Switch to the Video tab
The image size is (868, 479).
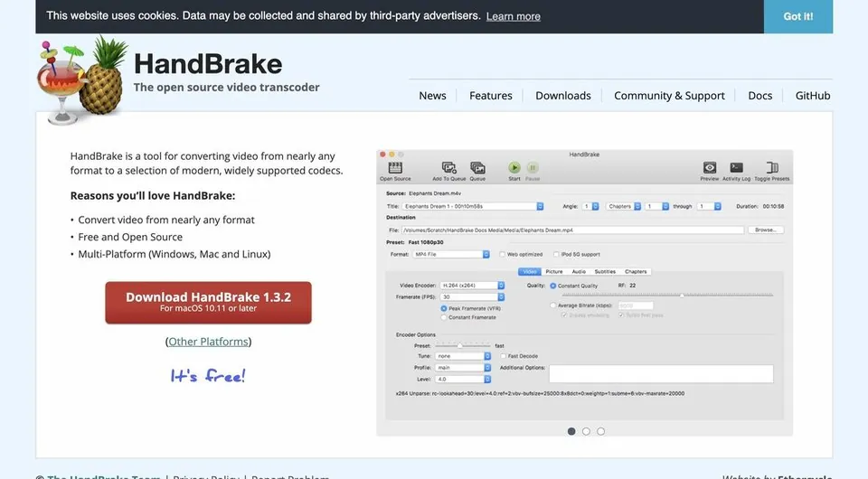pos(529,271)
